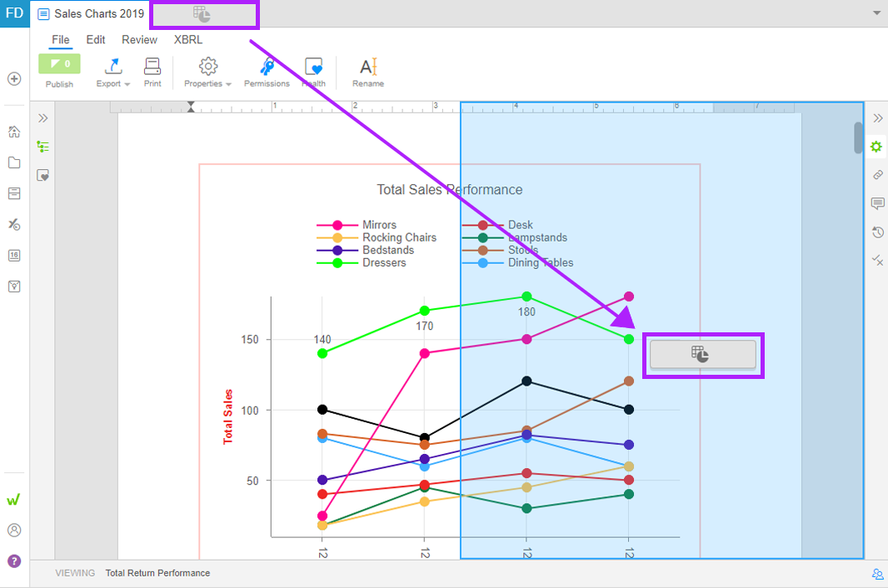Click the help question mark at bottom left

pos(13,560)
